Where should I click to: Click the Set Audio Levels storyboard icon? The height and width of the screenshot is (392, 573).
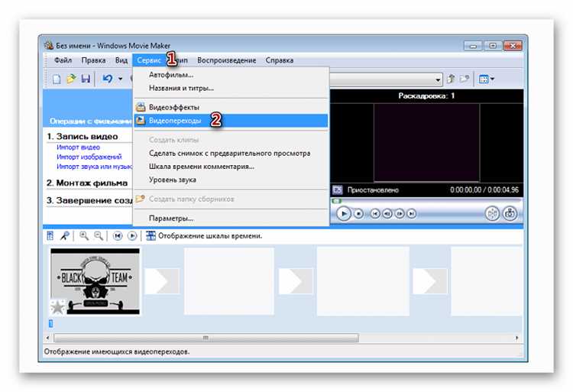point(50,236)
